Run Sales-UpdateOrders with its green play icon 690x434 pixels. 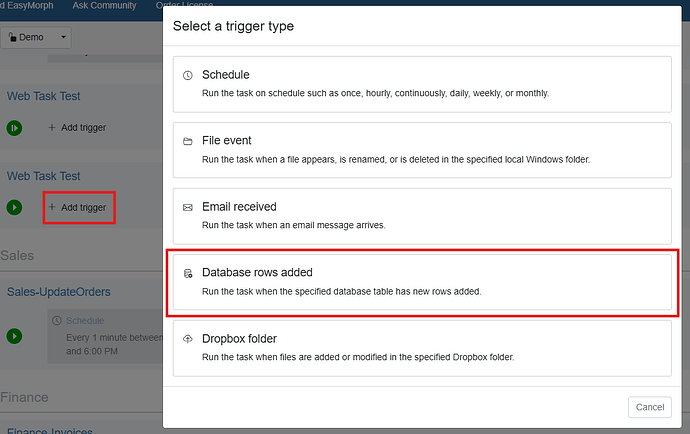click(15, 337)
